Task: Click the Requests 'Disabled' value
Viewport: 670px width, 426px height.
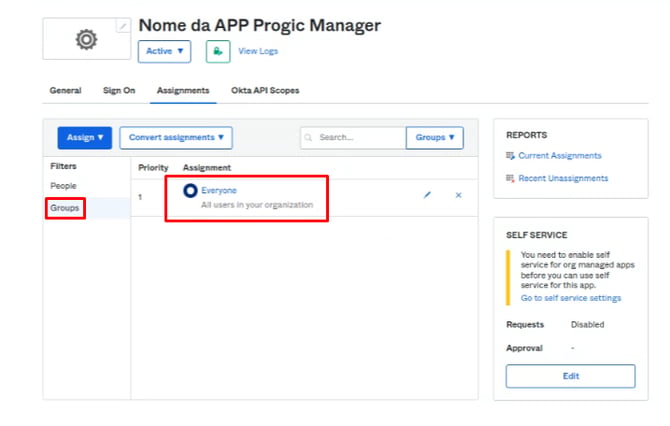Action: [588, 325]
